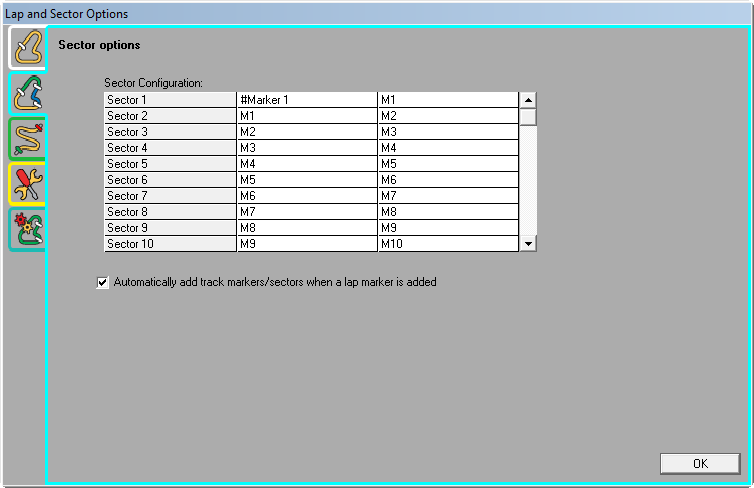The image size is (754, 488).
Task: Click the Sector 4 end marker M4 cell
Action: click(x=447, y=148)
